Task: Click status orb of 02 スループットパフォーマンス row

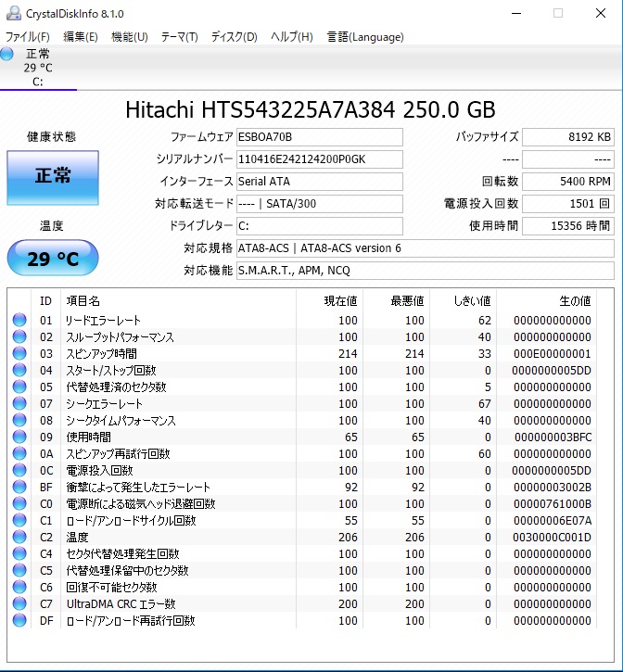Action: click(x=19, y=336)
